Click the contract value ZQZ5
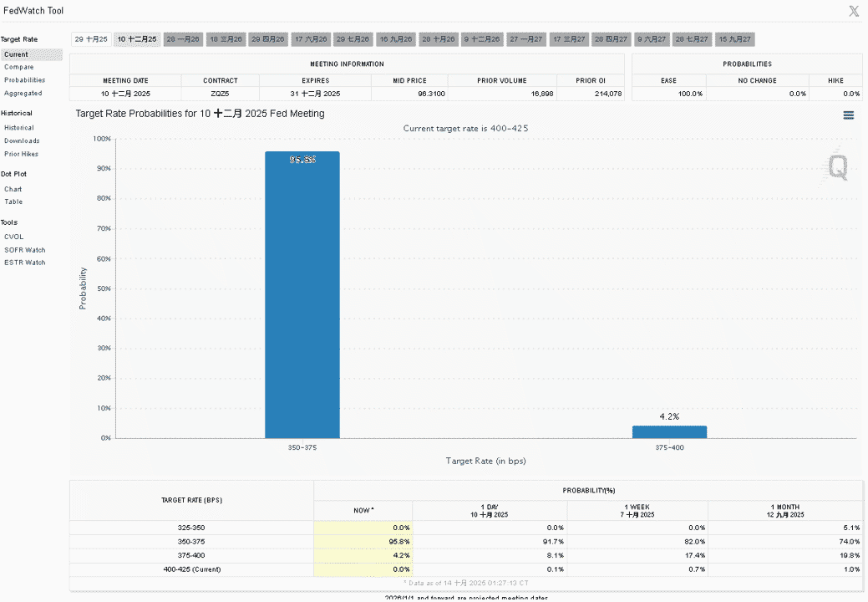The width and height of the screenshot is (868, 602). (x=220, y=94)
